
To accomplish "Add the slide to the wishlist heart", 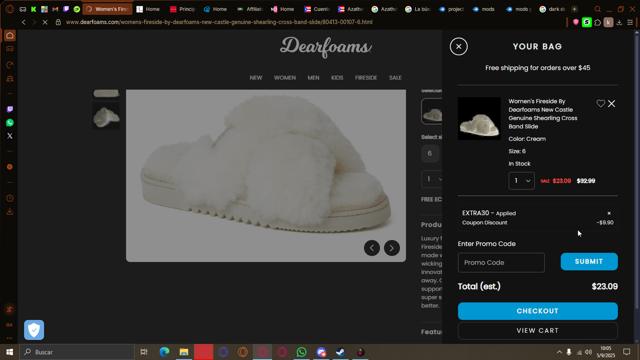I will pyautogui.click(x=600, y=104).
